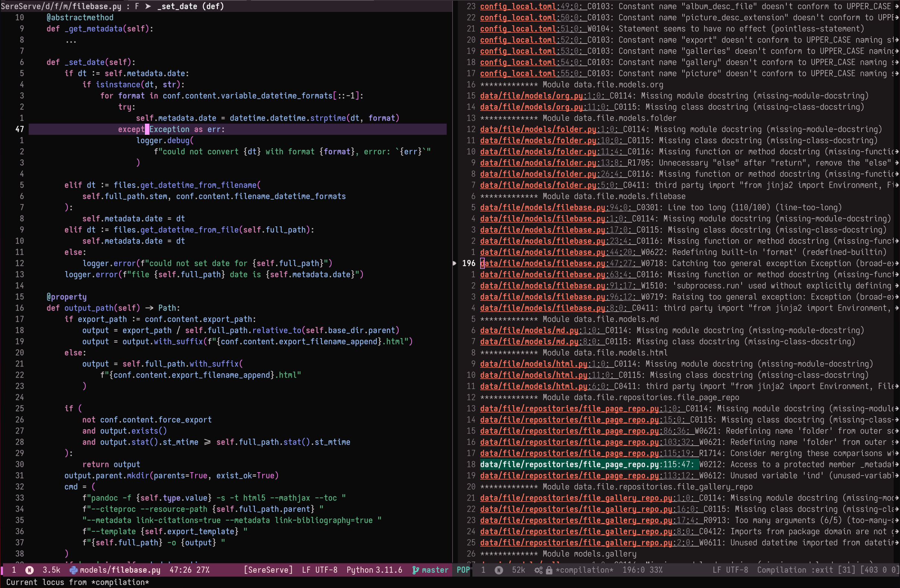
Task: Select models/filebase.py buffer name in modeline
Action: [x=120, y=570]
